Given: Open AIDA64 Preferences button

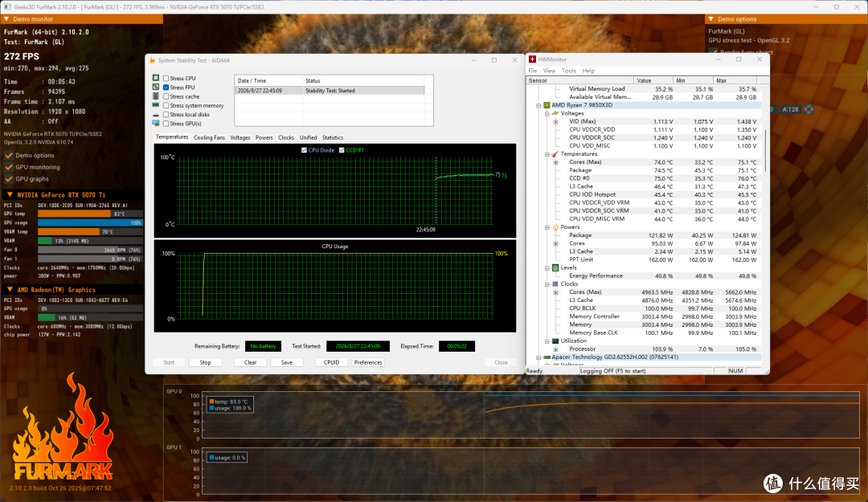Looking at the screenshot, I should [x=368, y=362].
